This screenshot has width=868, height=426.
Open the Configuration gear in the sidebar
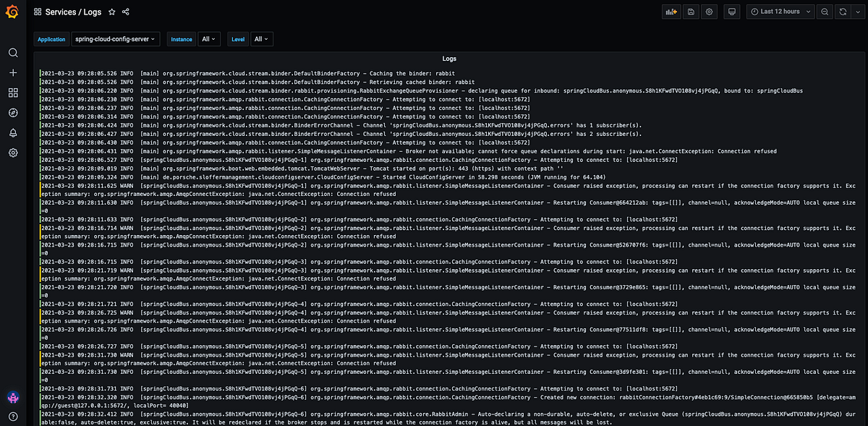[12, 153]
